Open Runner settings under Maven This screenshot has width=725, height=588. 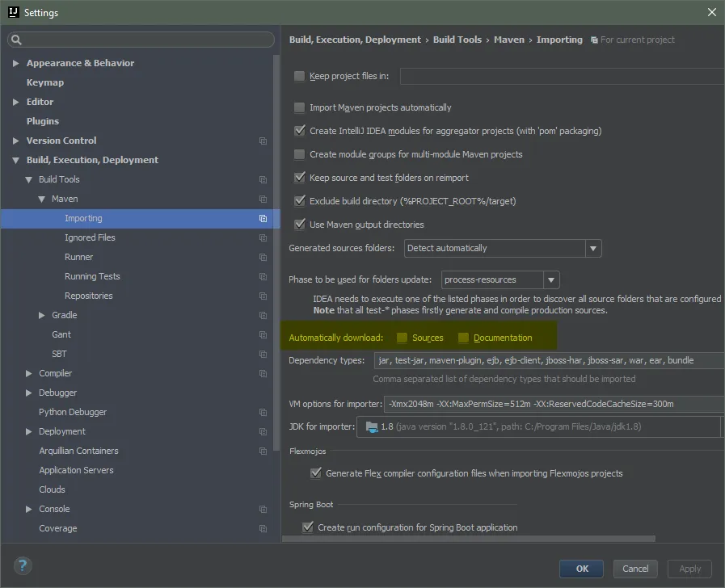(x=78, y=258)
